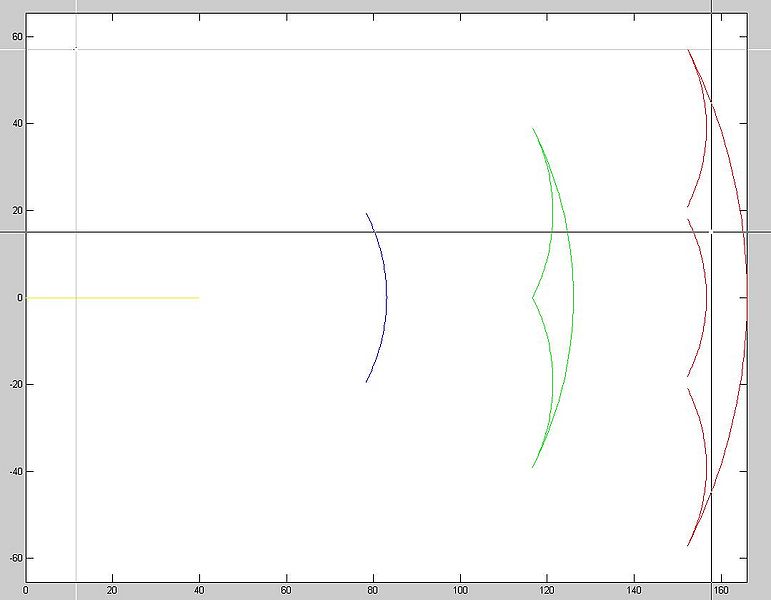Viewport: 771px width, 600px height.
Task: Click the yellow horizontal line segment
Action: [112, 297]
